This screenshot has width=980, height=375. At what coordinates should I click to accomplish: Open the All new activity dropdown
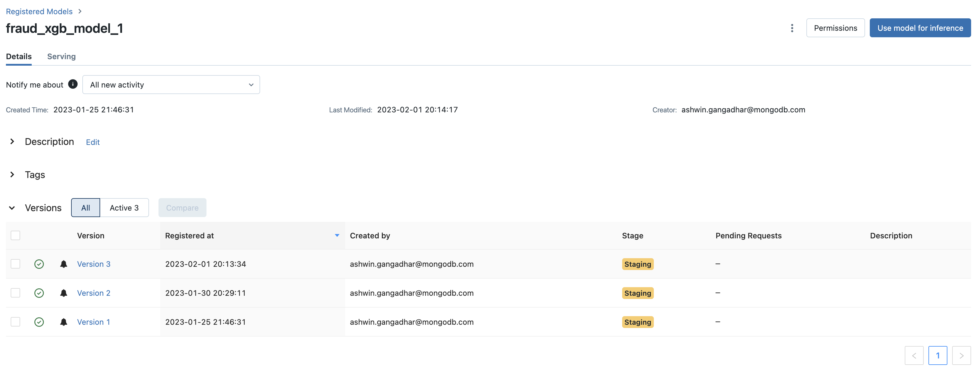click(171, 85)
